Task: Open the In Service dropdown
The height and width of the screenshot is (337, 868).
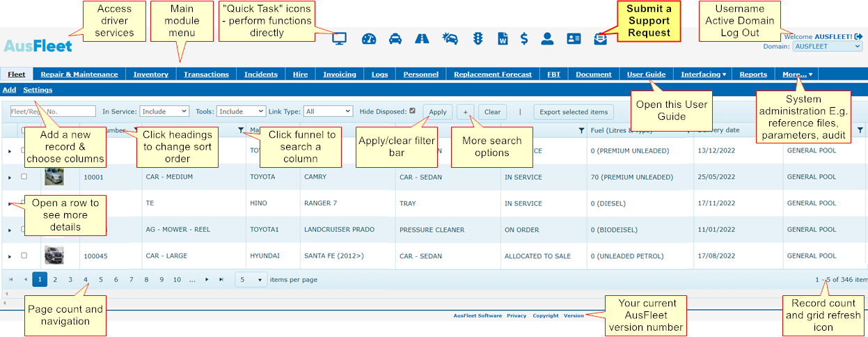Action: pos(164,111)
